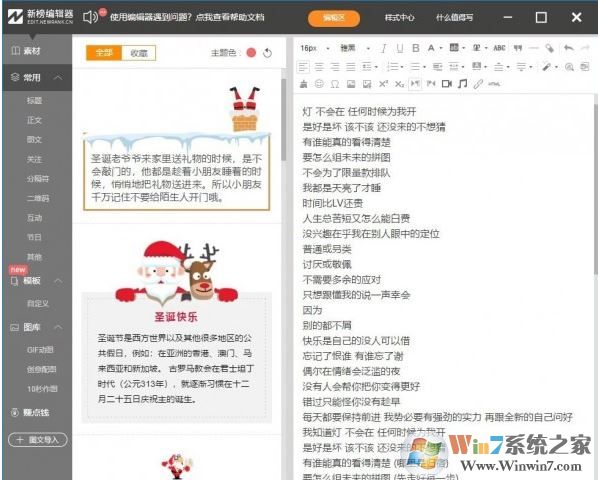Apply superscript formatting
The height and width of the screenshot is (480, 598).
click(383, 84)
